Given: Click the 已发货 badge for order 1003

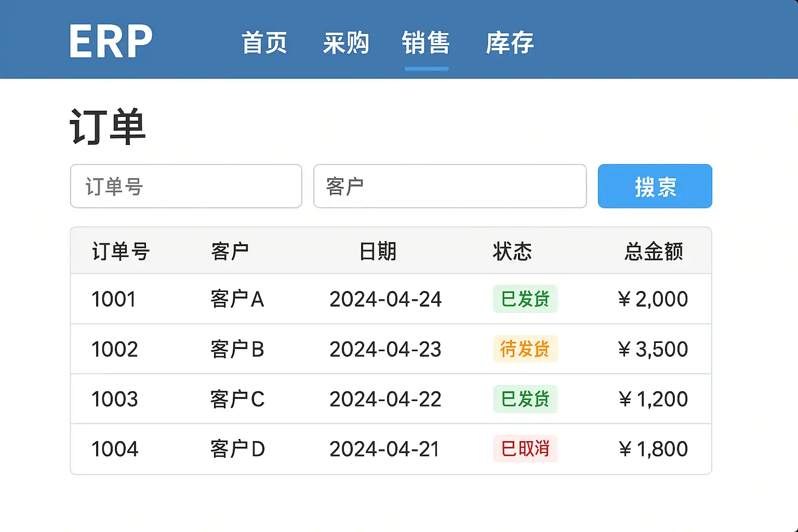Looking at the screenshot, I should (x=525, y=399).
